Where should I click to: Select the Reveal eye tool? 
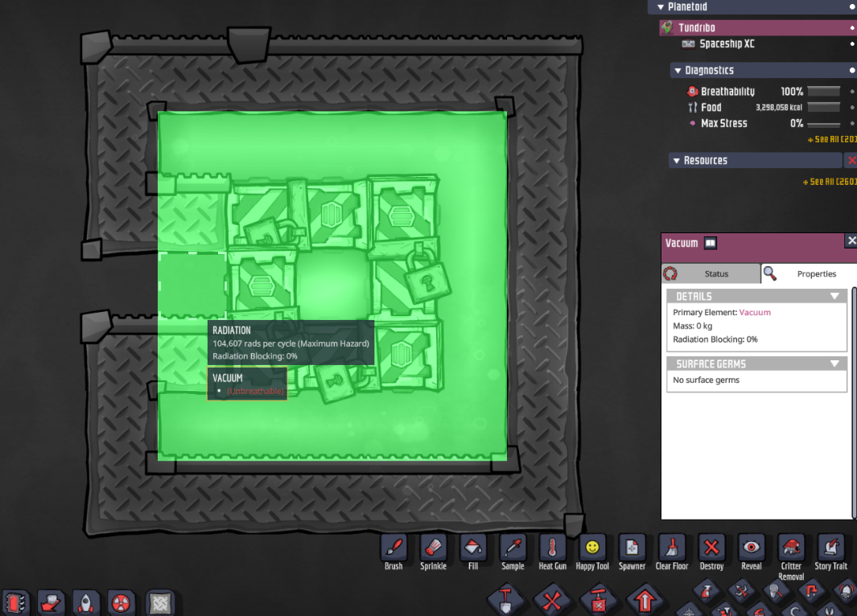(752, 548)
